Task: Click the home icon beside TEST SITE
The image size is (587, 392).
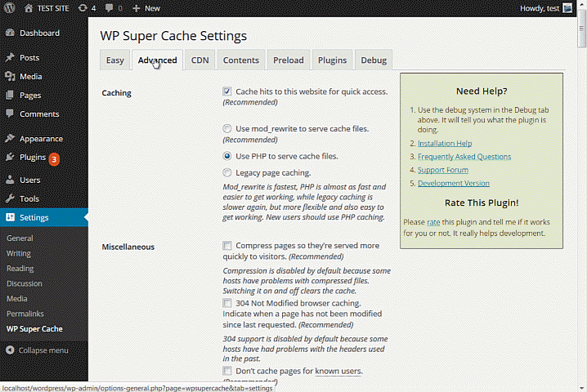Action: [29, 8]
